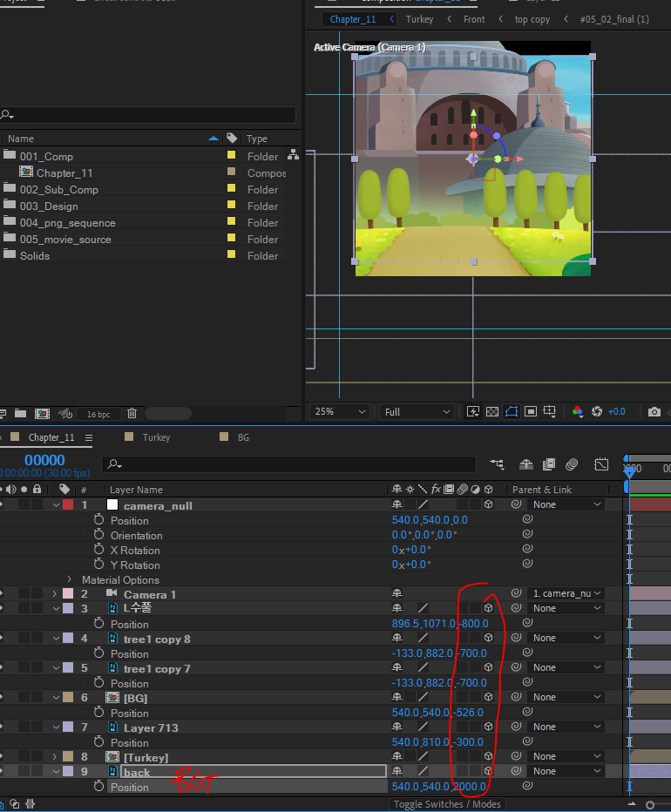This screenshot has height=812, width=671.
Task: Select the 001_Comp folder in Project
Action: (46, 157)
